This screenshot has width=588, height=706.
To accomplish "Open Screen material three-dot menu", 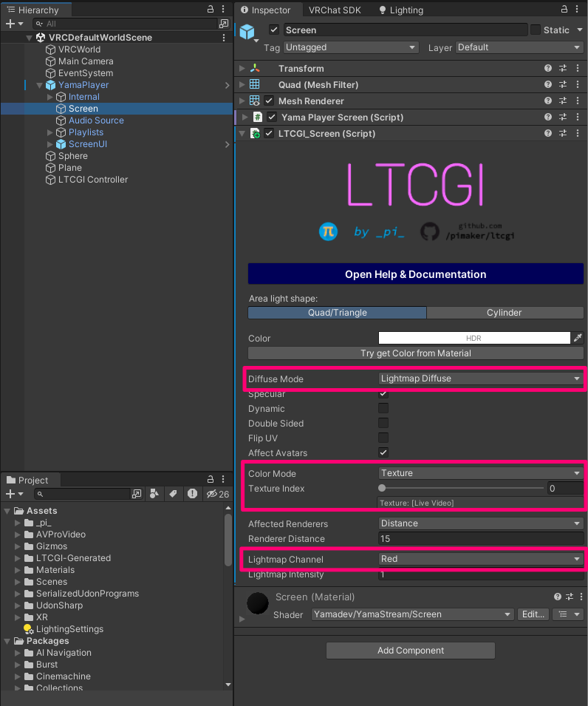I will click(x=581, y=597).
